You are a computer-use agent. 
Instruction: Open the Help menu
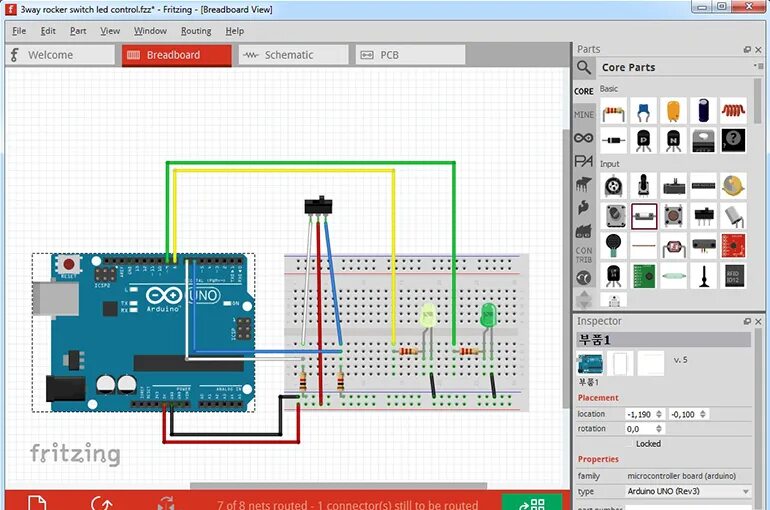235,31
